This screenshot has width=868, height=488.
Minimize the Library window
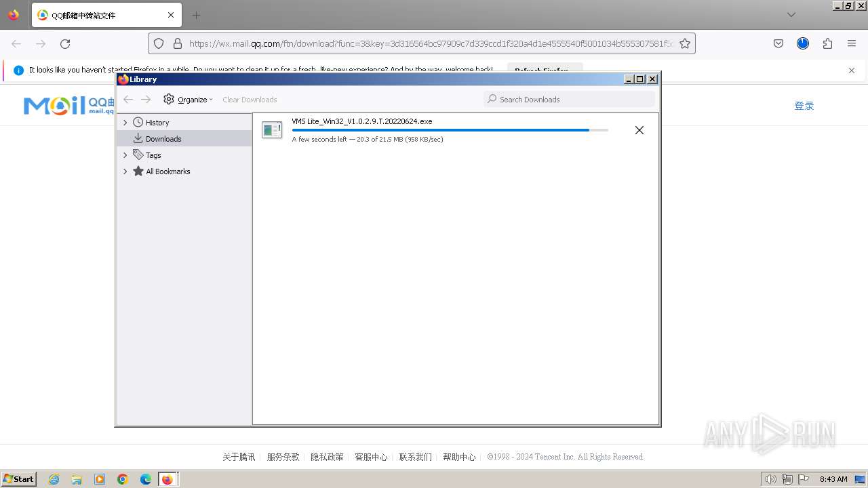point(629,79)
